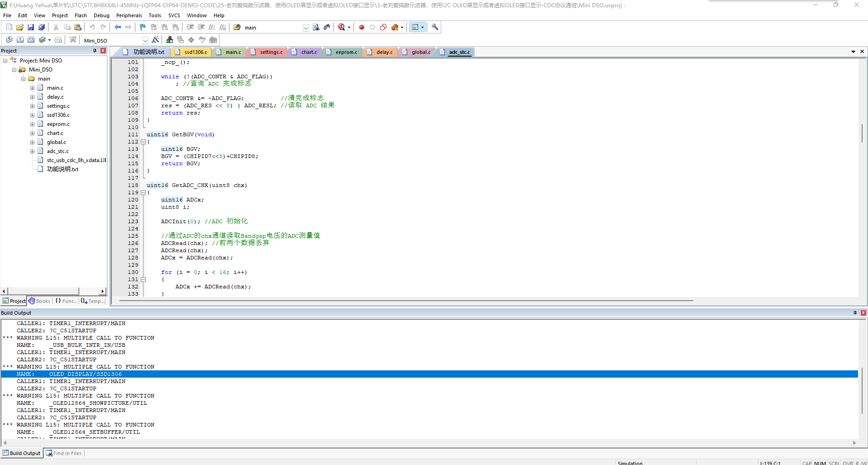868x465 pixels.
Task: Rebuild all target files icon
Action: [x=31, y=40]
